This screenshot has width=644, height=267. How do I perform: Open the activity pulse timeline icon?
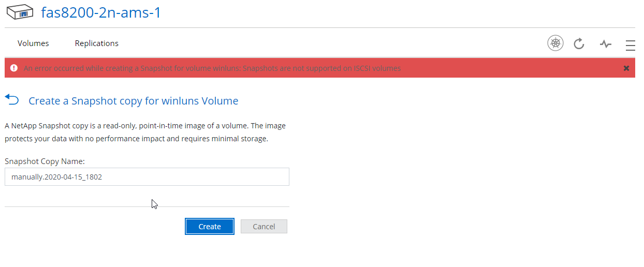[605, 44]
